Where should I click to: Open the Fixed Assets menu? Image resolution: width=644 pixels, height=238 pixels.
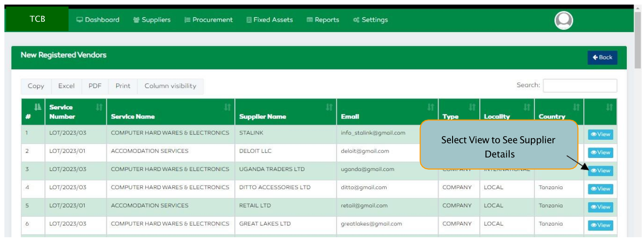tap(269, 20)
